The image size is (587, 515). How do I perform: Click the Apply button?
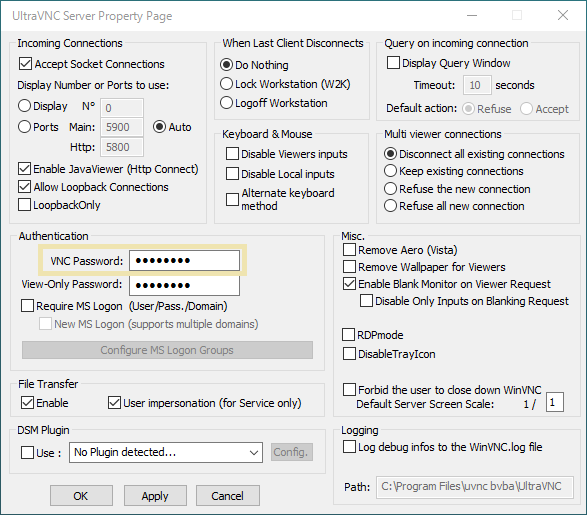click(x=155, y=496)
